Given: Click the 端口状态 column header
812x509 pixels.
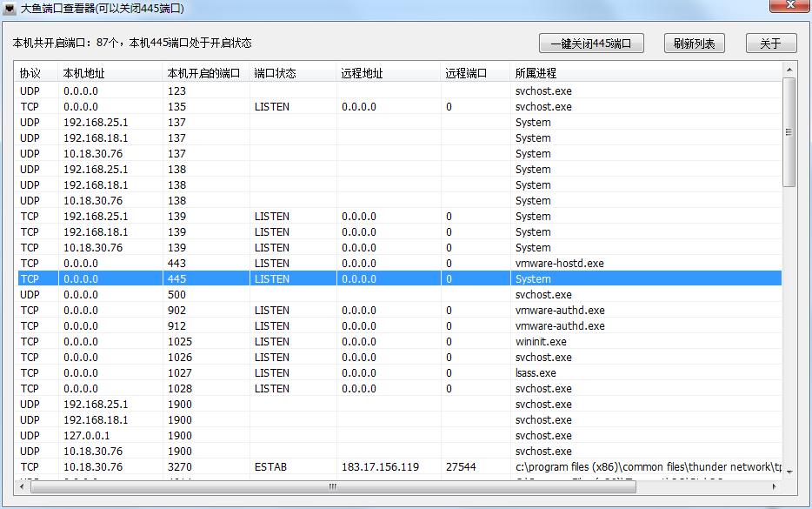Looking at the screenshot, I should (278, 73).
